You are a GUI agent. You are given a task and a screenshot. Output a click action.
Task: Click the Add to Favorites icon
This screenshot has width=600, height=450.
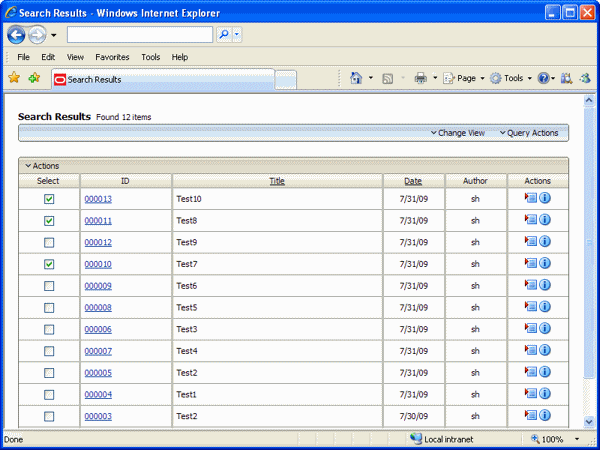click(34, 78)
